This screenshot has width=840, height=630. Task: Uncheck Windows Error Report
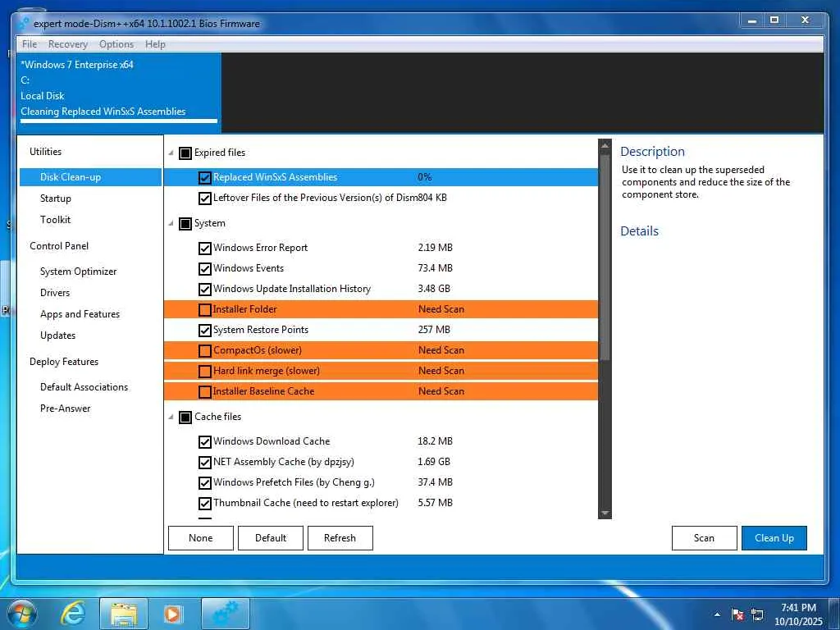tap(204, 248)
